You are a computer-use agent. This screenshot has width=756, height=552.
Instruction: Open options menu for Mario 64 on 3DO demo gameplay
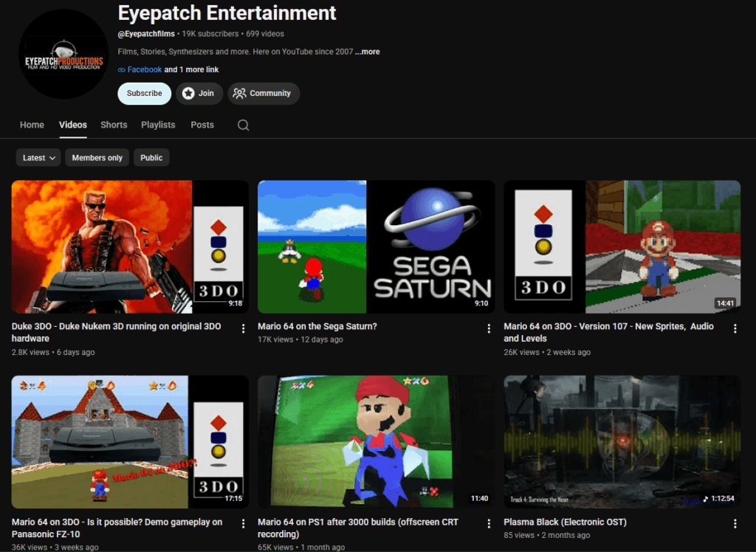(243, 523)
